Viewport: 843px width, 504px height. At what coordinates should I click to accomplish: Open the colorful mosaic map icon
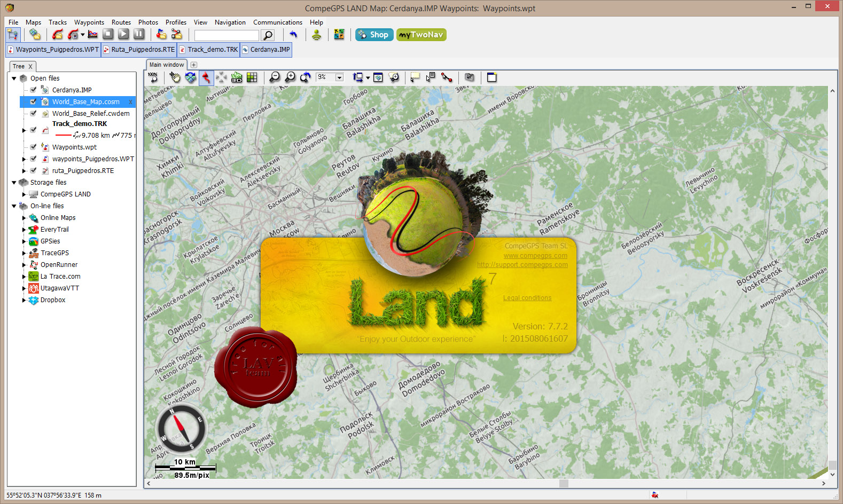click(339, 35)
